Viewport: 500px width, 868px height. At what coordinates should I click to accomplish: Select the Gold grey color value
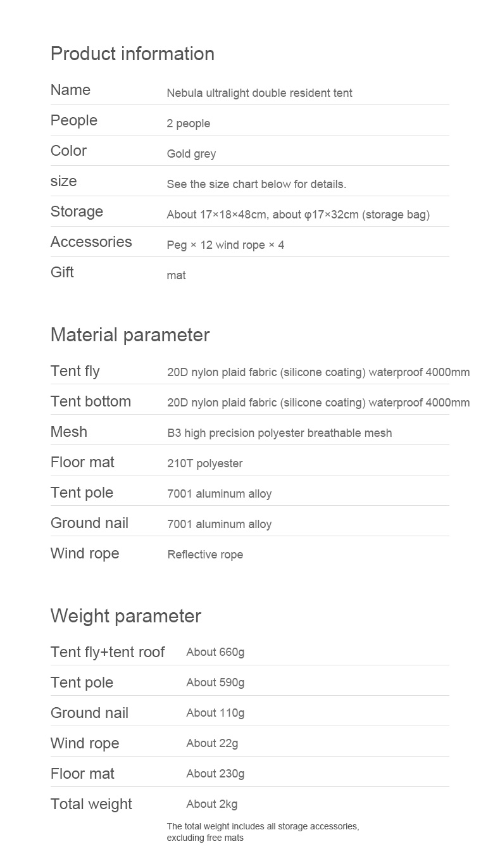click(191, 154)
